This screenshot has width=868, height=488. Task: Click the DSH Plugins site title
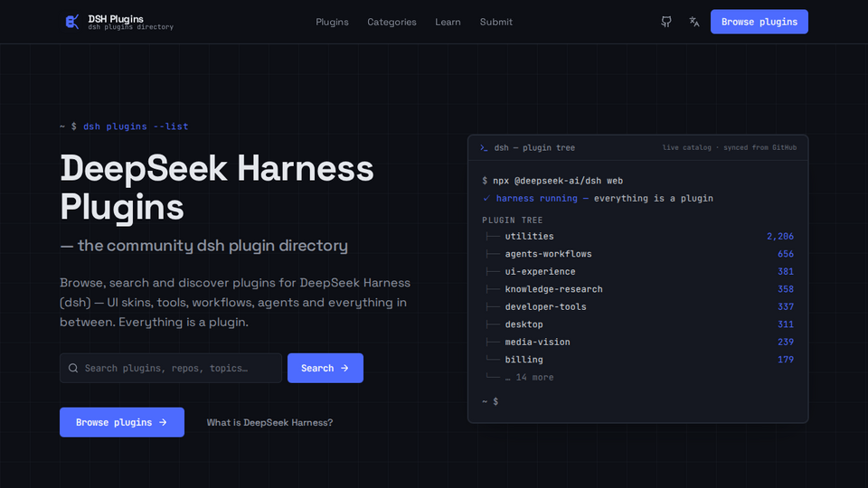[x=116, y=19]
